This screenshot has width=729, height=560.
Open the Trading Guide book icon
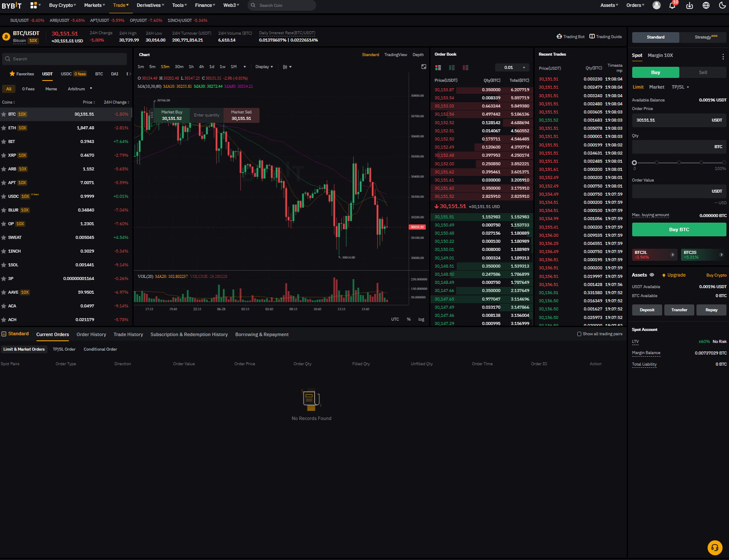point(605,36)
